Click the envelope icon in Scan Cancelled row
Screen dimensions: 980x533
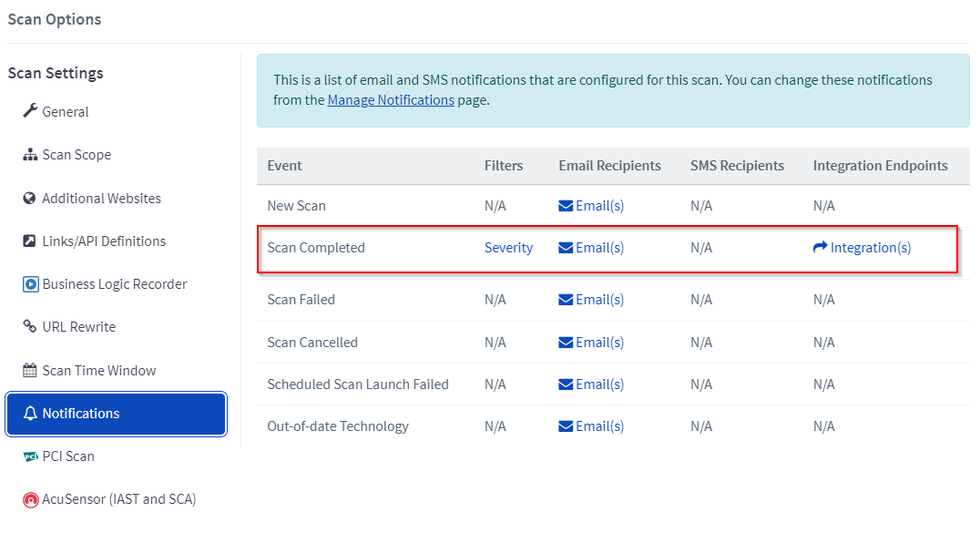pyautogui.click(x=566, y=343)
